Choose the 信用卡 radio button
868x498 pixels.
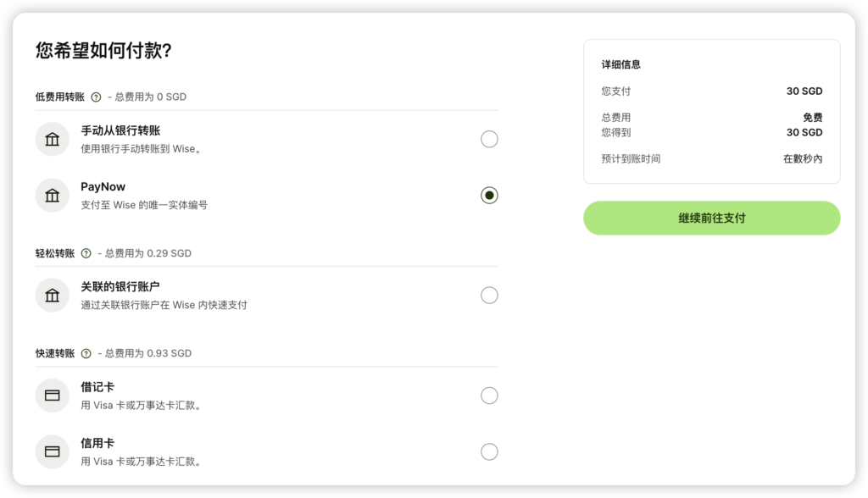(x=489, y=451)
